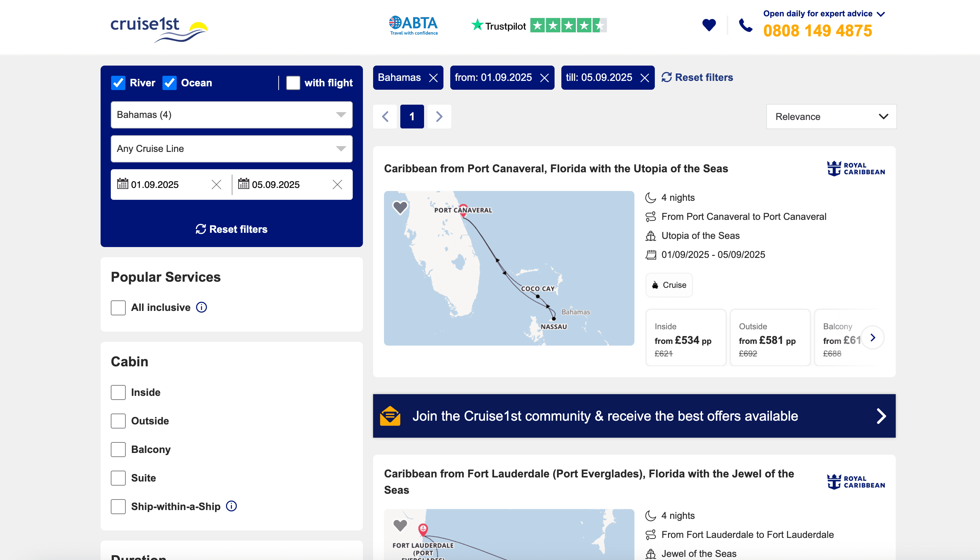Click the favourites heart icon in header
980x560 pixels.
(709, 25)
